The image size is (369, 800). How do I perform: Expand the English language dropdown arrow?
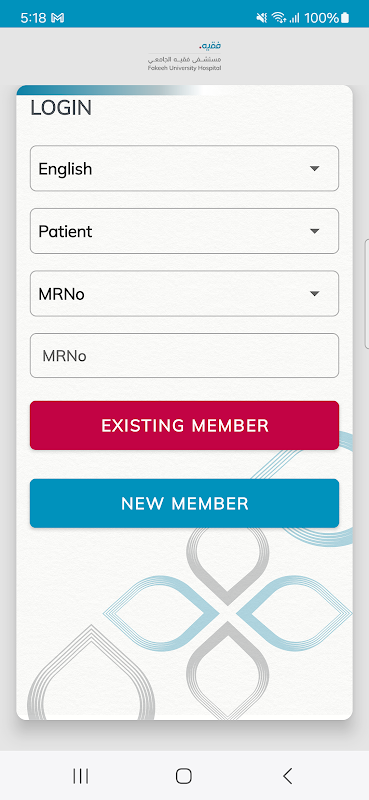tap(315, 168)
